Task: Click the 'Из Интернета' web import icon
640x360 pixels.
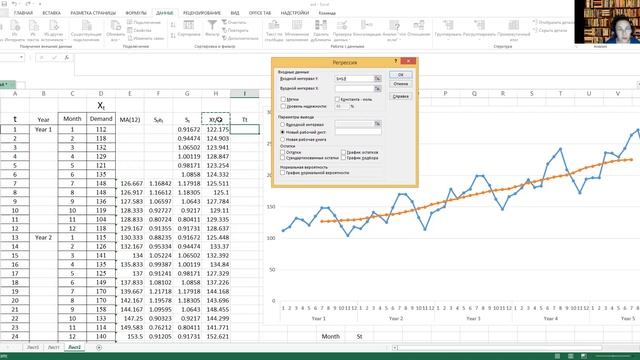Action: [x=15, y=26]
